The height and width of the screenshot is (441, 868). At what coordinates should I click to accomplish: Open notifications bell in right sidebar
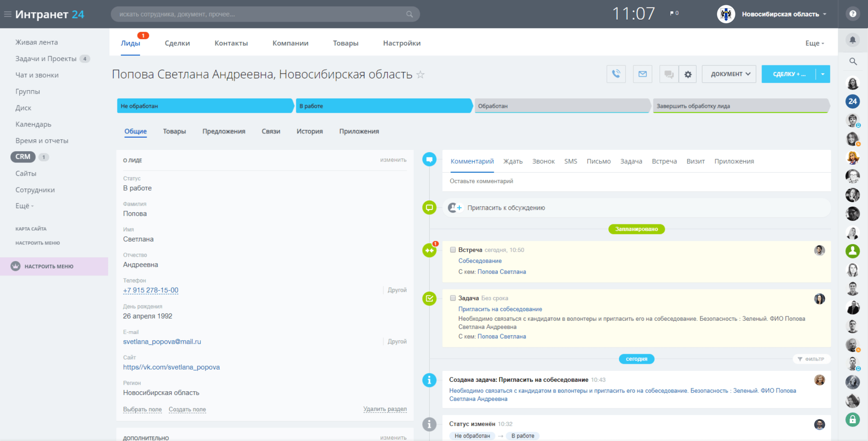853,40
